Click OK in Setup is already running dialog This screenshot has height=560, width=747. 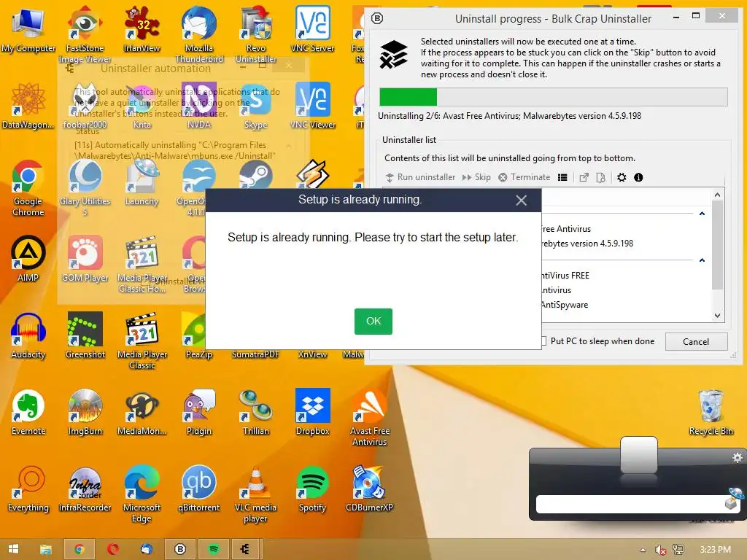pyautogui.click(x=373, y=322)
